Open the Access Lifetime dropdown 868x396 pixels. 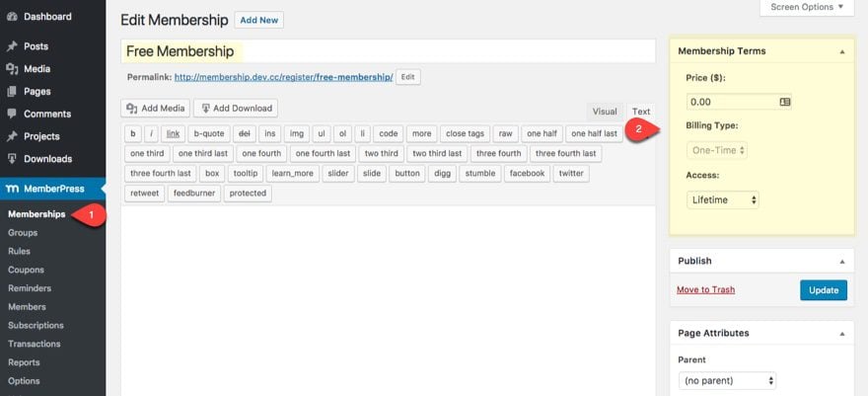pyautogui.click(x=723, y=199)
